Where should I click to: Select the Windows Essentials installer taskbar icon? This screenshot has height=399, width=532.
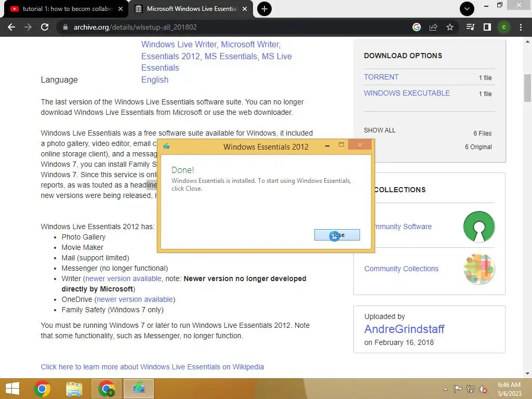pyautogui.click(x=139, y=389)
